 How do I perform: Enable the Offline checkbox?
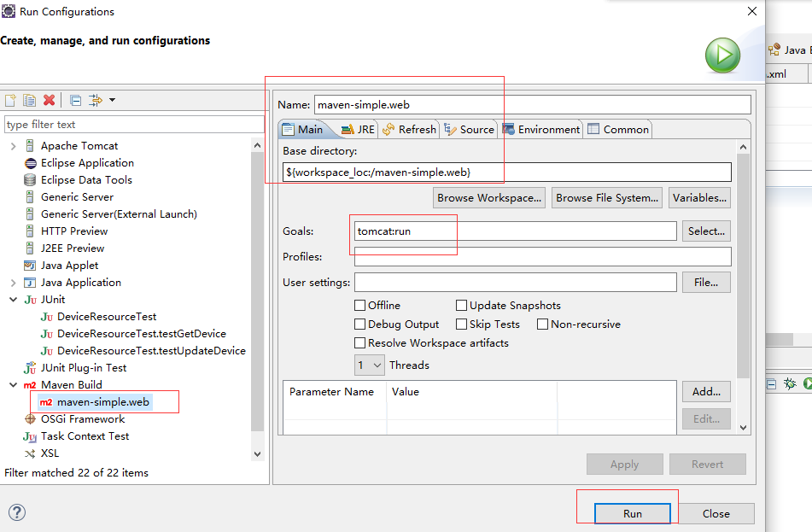360,305
